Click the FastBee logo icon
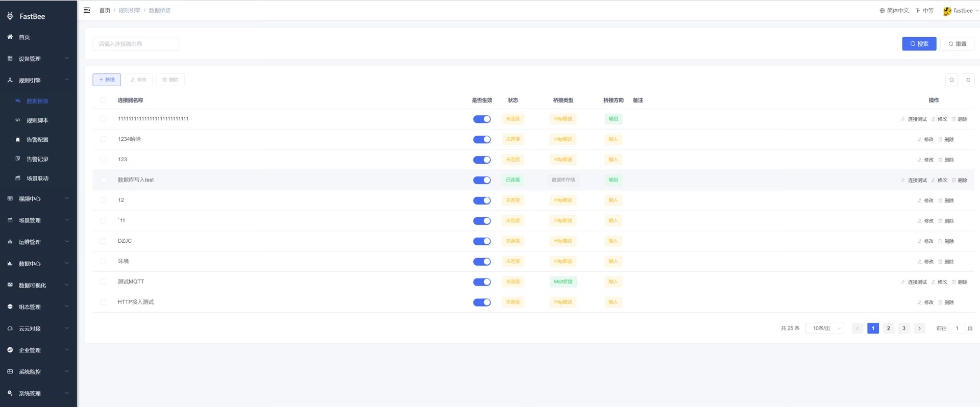The width and height of the screenshot is (980, 407). tap(10, 16)
